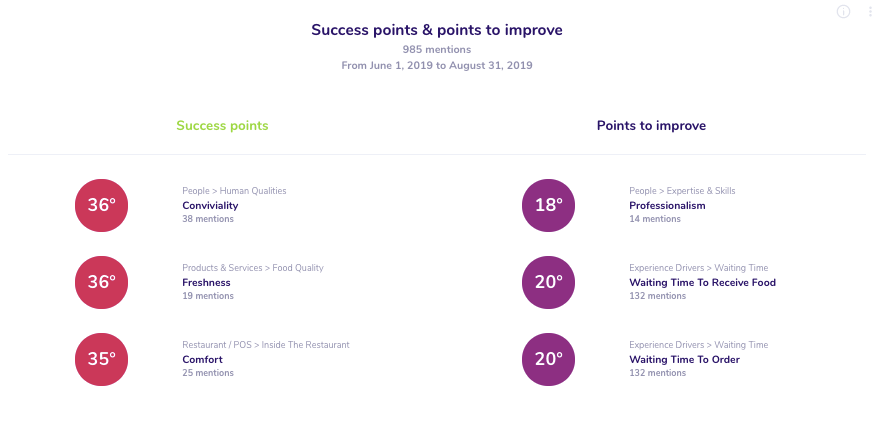The height and width of the screenshot is (435, 880).
Task: Open the three-dot options menu
Action: tap(870, 11)
